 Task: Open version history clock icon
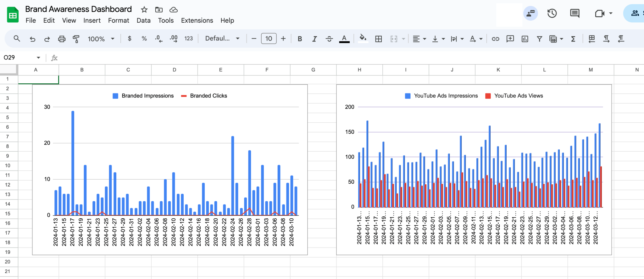[552, 13]
